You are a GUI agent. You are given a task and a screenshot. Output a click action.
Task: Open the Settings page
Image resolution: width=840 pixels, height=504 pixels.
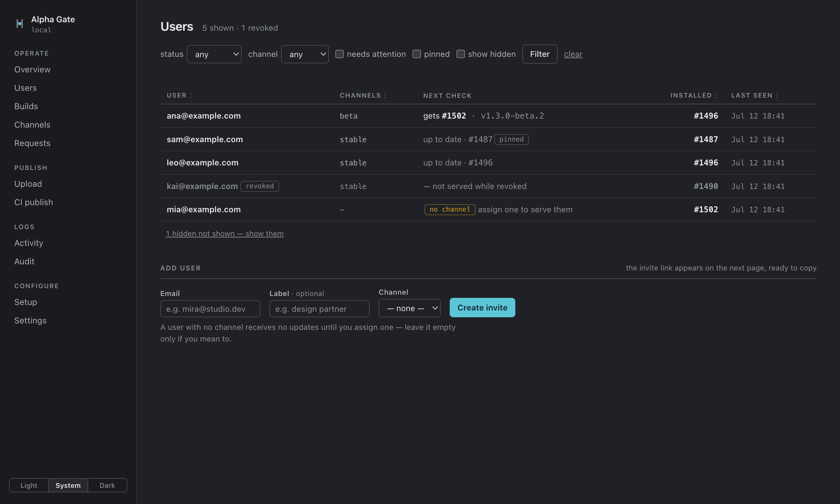(x=30, y=320)
